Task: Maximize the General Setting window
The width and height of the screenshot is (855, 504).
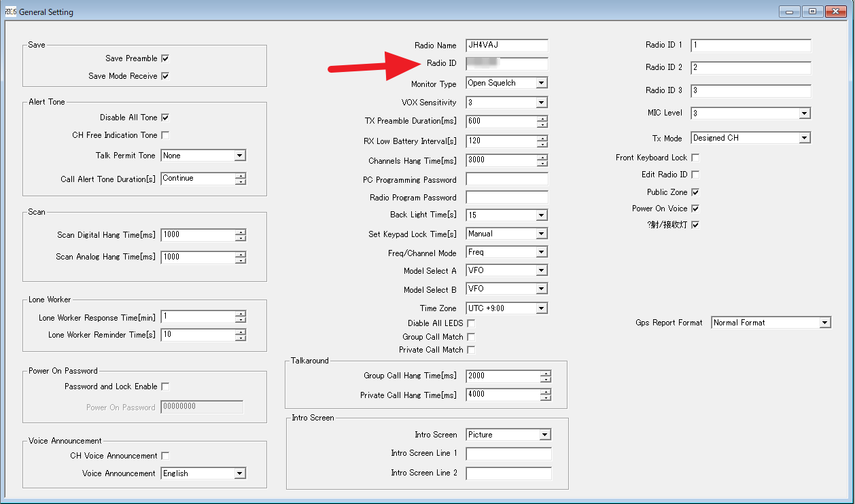Action: (812, 12)
